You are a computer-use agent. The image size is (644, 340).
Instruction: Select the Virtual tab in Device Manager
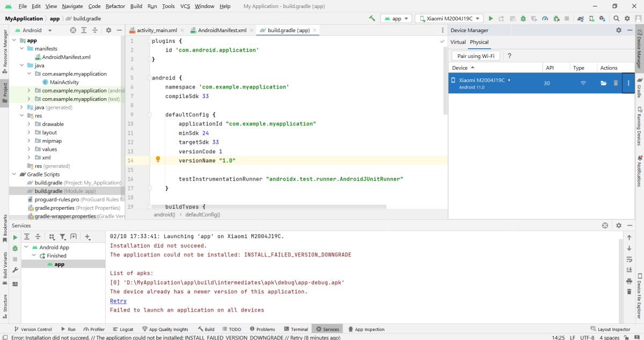pyautogui.click(x=458, y=42)
